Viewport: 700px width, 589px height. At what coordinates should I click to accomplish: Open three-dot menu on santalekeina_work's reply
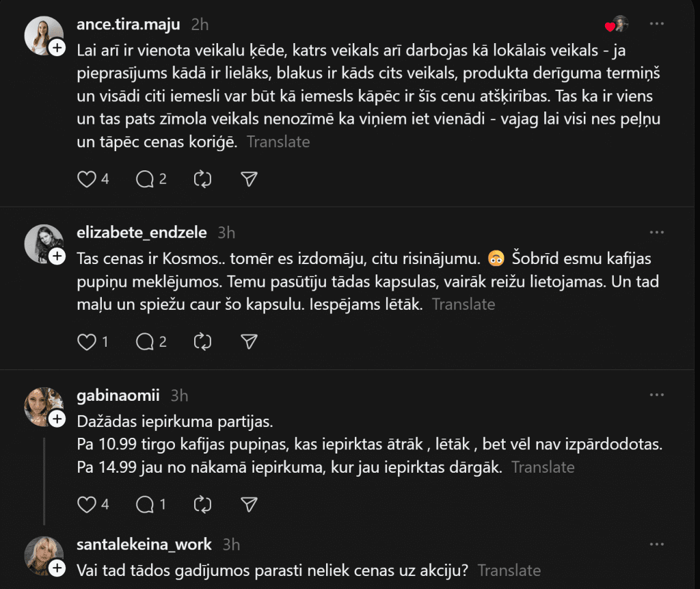point(657,545)
